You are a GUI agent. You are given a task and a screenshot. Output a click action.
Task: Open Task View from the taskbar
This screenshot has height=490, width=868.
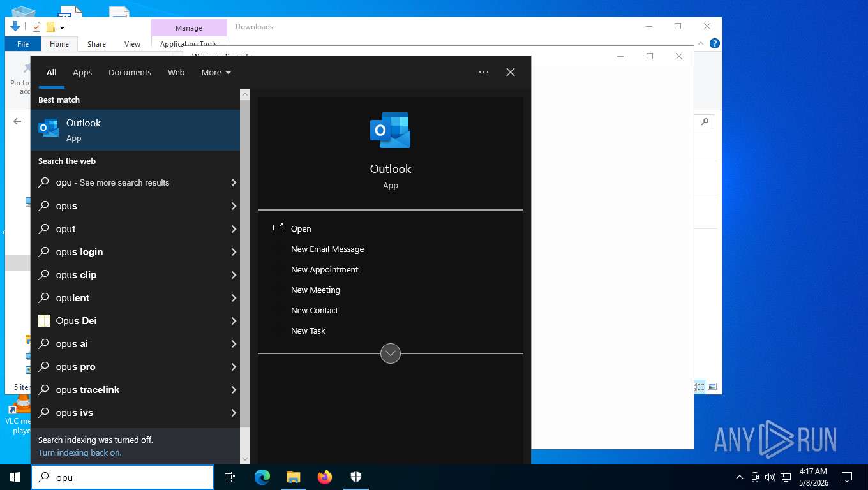click(x=230, y=477)
